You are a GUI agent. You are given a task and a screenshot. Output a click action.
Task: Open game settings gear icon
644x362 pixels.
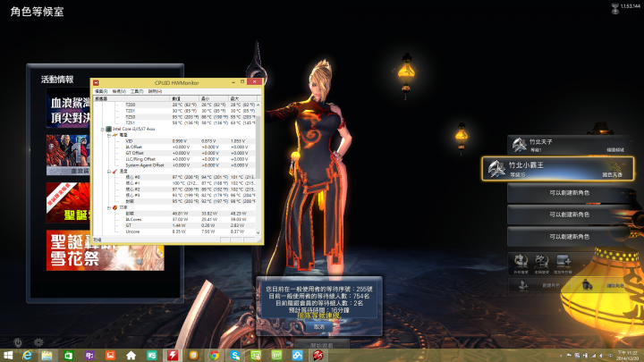(38, 341)
